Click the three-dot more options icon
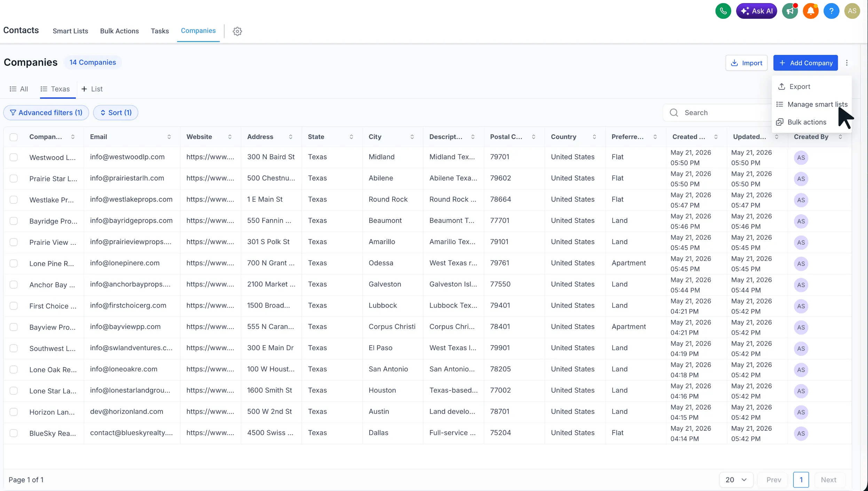 [847, 63]
